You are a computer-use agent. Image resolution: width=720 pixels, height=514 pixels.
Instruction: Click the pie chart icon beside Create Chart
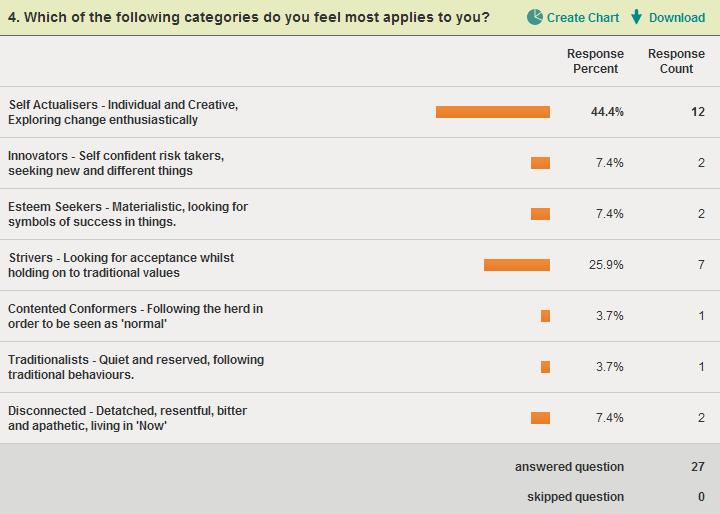click(x=535, y=17)
